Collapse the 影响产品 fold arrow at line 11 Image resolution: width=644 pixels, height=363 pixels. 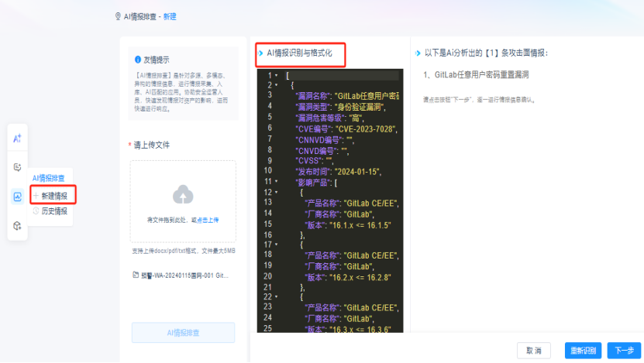click(277, 181)
